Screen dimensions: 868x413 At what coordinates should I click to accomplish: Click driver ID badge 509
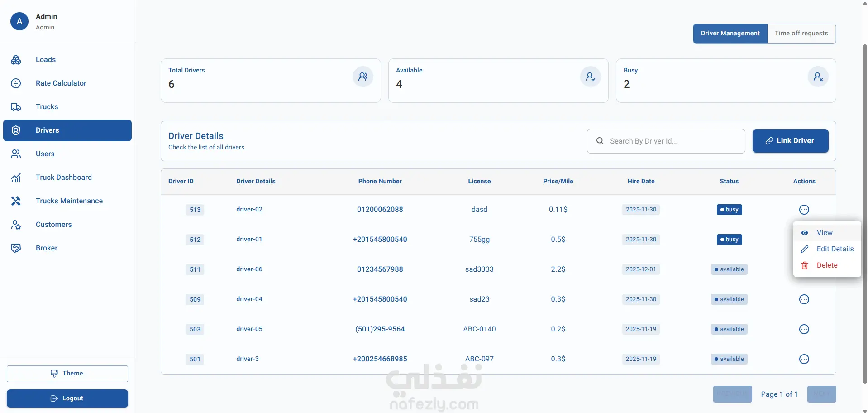coord(195,299)
